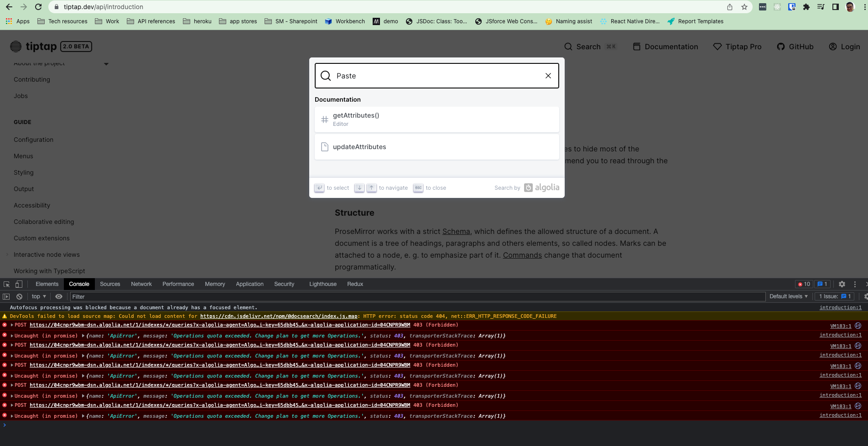
Task: Switch to the Application tab in DevTools
Action: click(x=249, y=284)
